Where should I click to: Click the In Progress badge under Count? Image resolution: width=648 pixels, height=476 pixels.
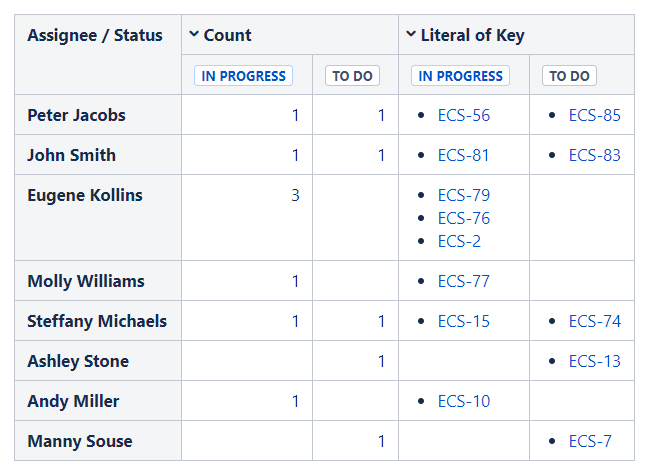point(244,76)
